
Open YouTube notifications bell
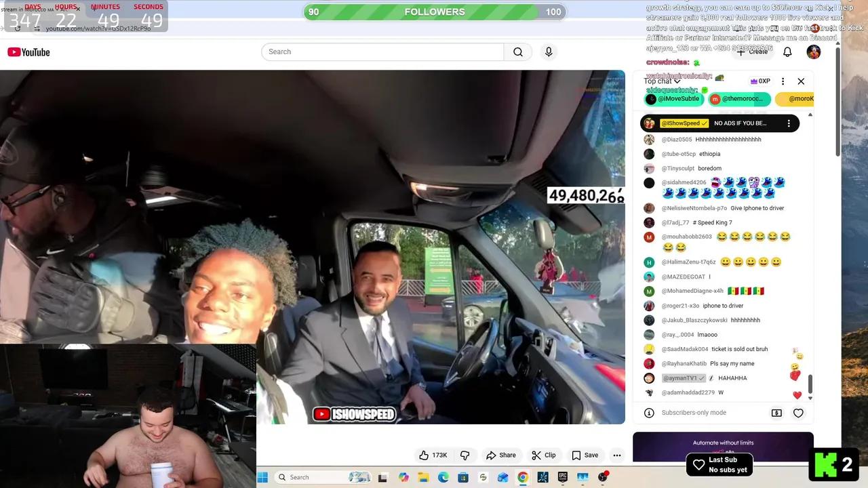pos(787,52)
